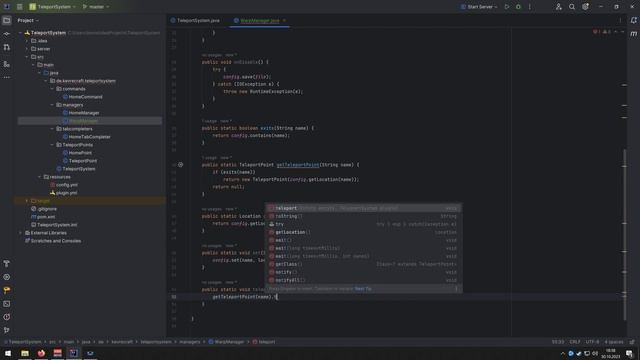Image resolution: width=640 pixels, height=360 pixels.
Task: Collapse the src folder
Action: pyautogui.click(x=27, y=57)
